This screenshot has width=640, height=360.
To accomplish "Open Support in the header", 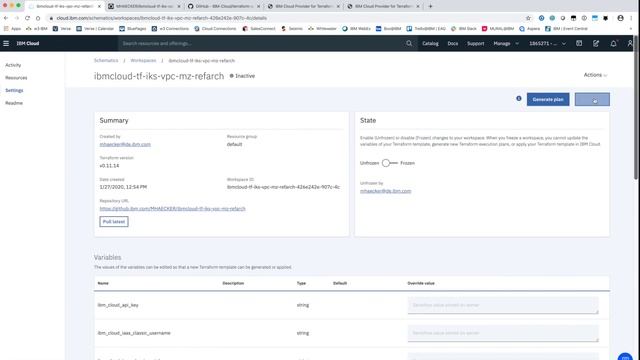I will coord(476,43).
